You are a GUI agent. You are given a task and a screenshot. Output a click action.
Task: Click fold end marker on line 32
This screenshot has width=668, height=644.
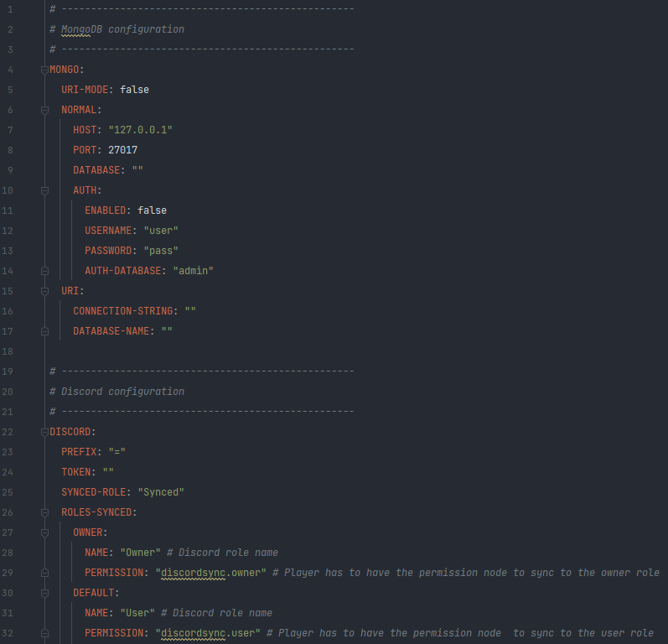click(44, 633)
